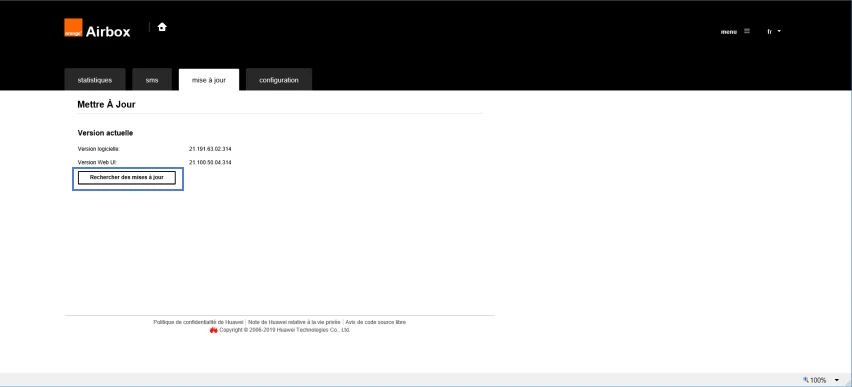Screen dimensions: 852x387
Task: Click the Huawei copyright text
Action: [285, 330]
